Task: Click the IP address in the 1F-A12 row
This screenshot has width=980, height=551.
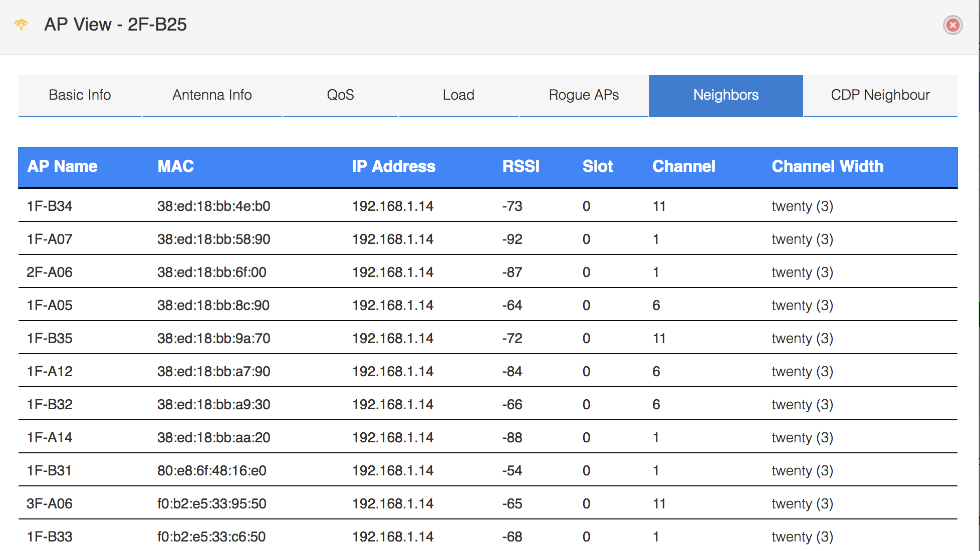Action: point(393,371)
